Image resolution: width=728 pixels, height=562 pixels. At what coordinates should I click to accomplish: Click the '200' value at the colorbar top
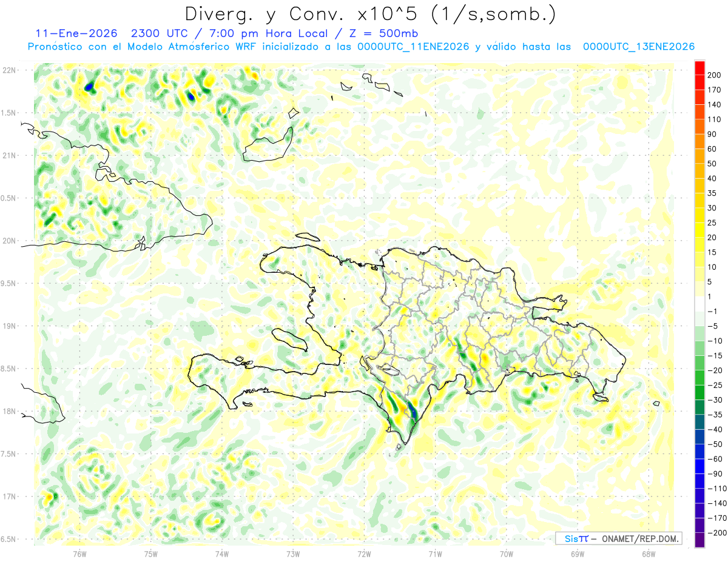click(715, 75)
